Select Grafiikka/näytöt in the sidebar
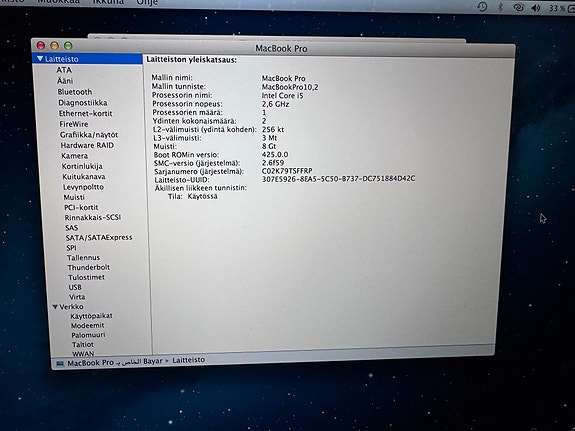 (89, 135)
